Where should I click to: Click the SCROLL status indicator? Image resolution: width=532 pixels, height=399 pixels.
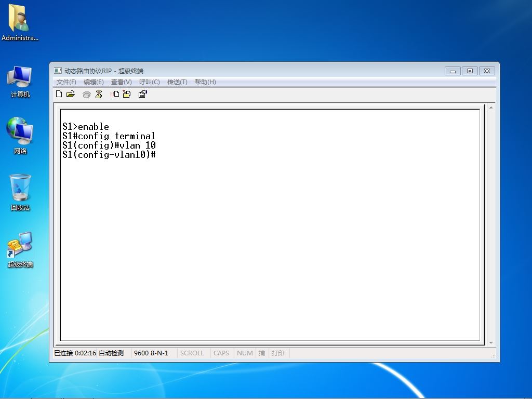click(192, 353)
